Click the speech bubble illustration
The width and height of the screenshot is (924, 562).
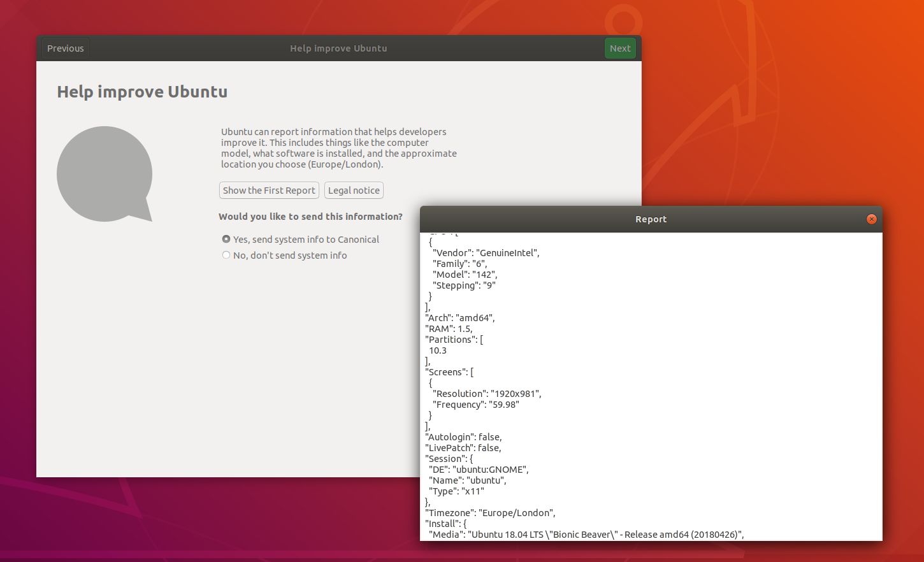[105, 174]
